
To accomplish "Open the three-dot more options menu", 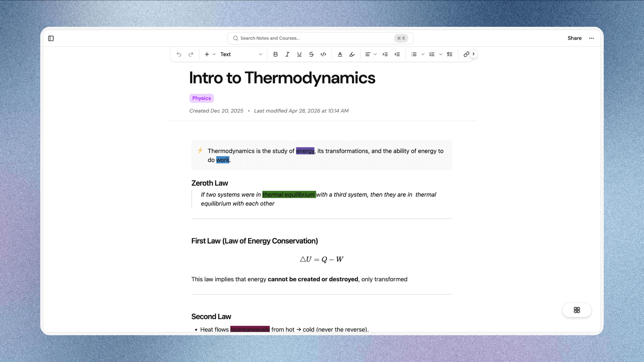I will (591, 38).
